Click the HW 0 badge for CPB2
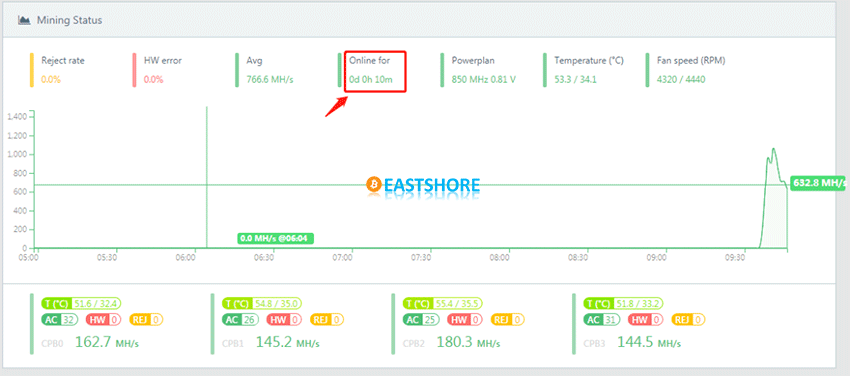The height and width of the screenshot is (376, 850). point(465,320)
